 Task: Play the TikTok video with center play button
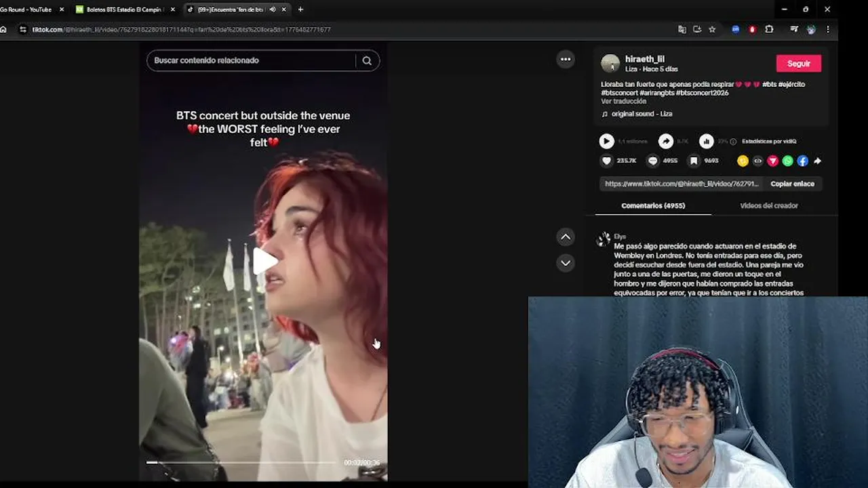click(265, 261)
